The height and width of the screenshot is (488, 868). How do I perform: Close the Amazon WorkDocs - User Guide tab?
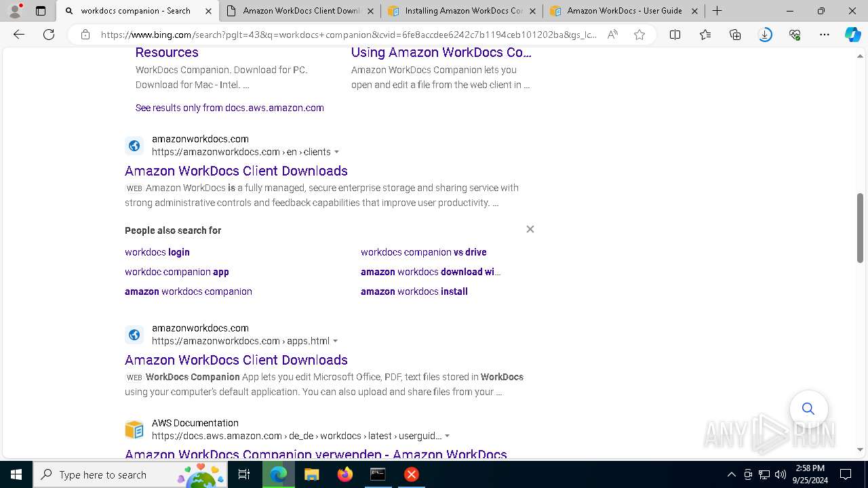point(694,11)
